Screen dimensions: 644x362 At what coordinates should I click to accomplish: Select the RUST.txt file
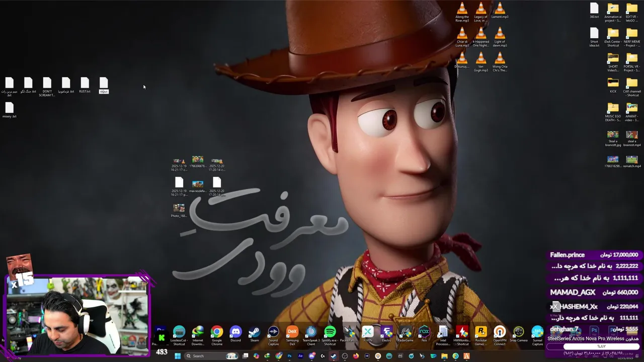point(85,85)
